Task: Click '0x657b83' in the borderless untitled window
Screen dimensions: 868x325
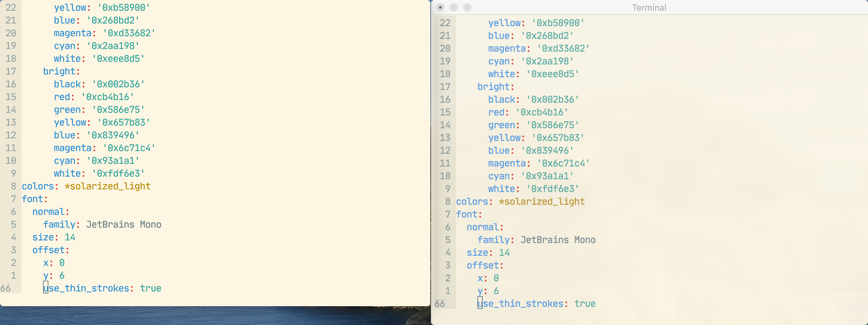Action: click(x=124, y=123)
